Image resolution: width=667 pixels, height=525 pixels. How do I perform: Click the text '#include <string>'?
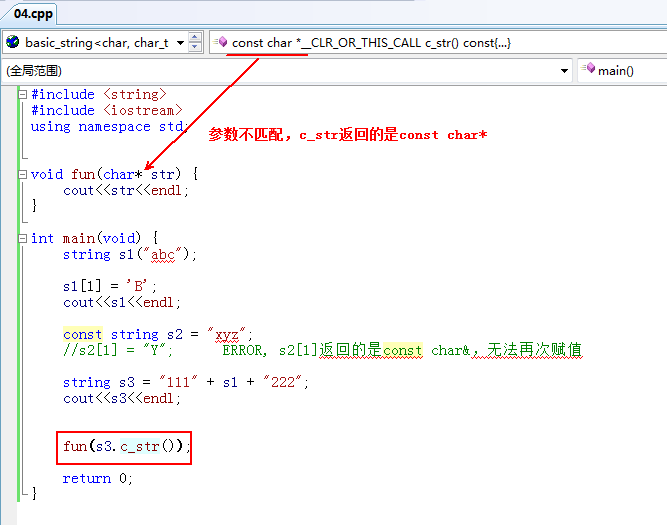pyautogui.click(x=99, y=94)
